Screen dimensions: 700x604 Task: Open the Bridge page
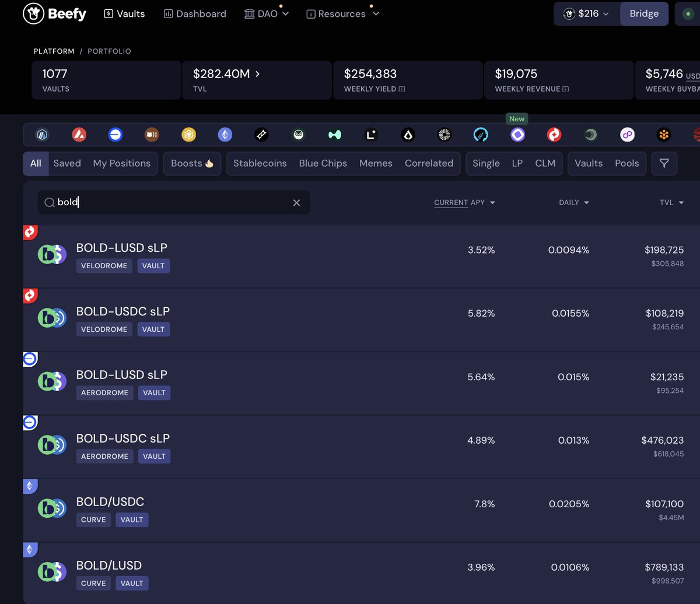click(x=644, y=13)
